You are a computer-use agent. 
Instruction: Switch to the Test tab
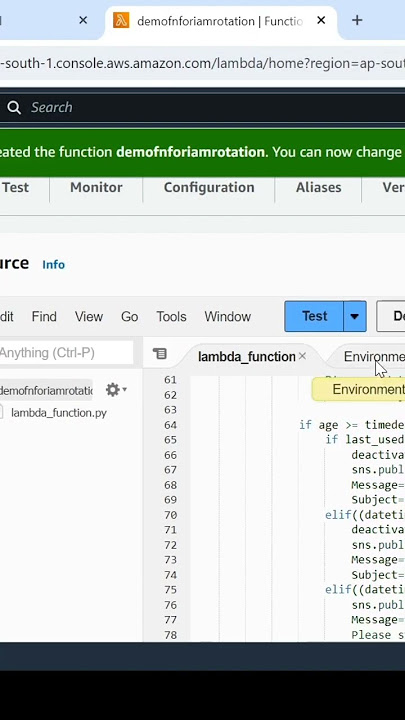pos(16,187)
